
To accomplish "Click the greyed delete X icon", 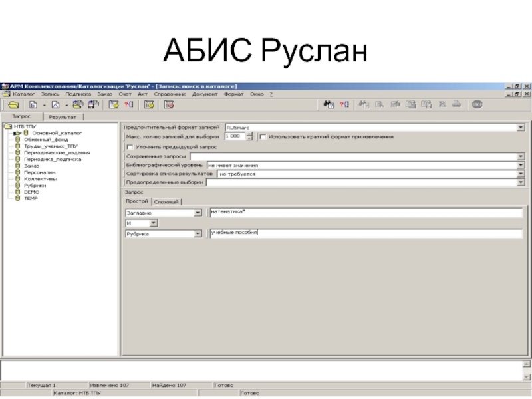I will coord(442,104).
